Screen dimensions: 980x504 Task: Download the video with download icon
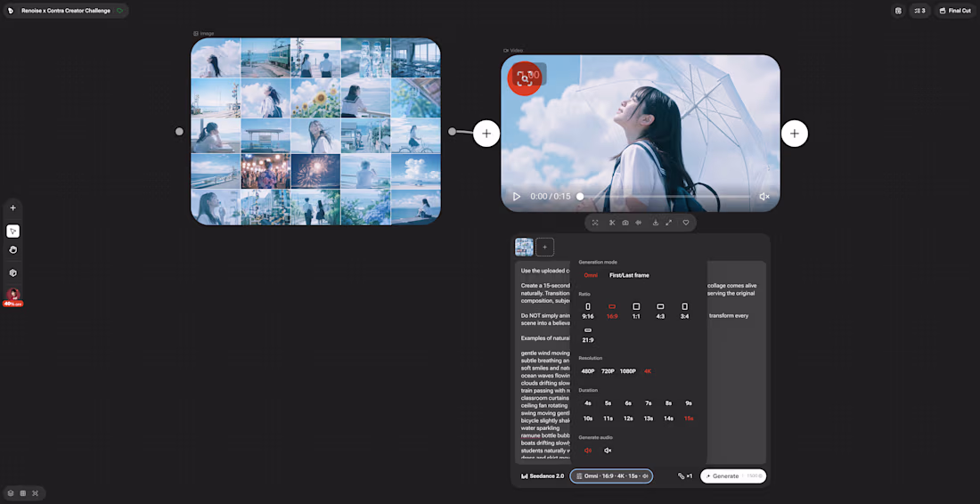tap(656, 223)
